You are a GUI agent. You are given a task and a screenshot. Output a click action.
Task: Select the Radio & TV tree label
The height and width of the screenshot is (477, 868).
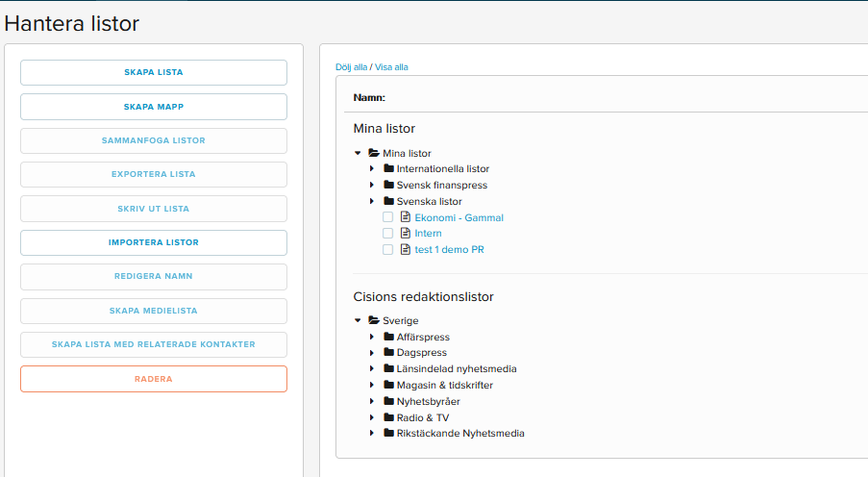click(422, 417)
